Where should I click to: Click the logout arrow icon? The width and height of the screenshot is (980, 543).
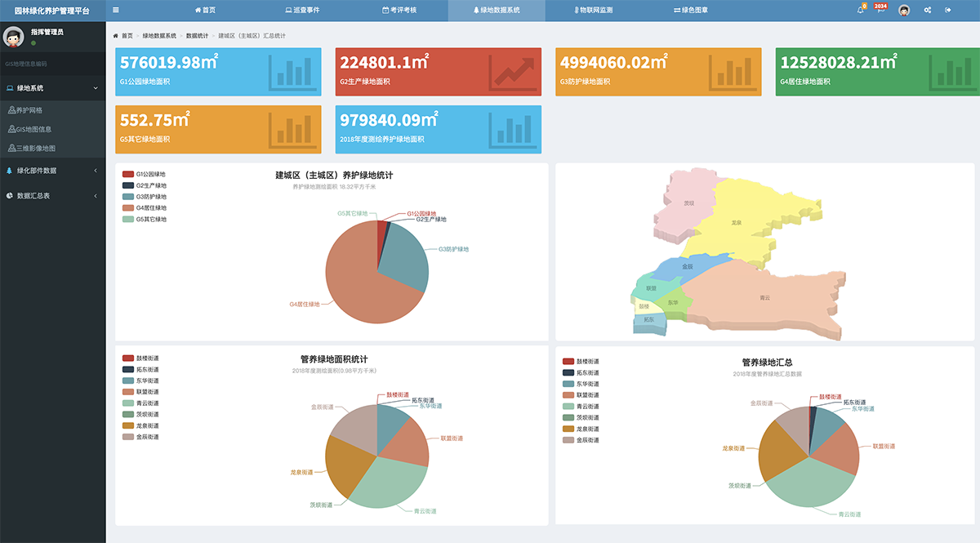click(x=948, y=10)
